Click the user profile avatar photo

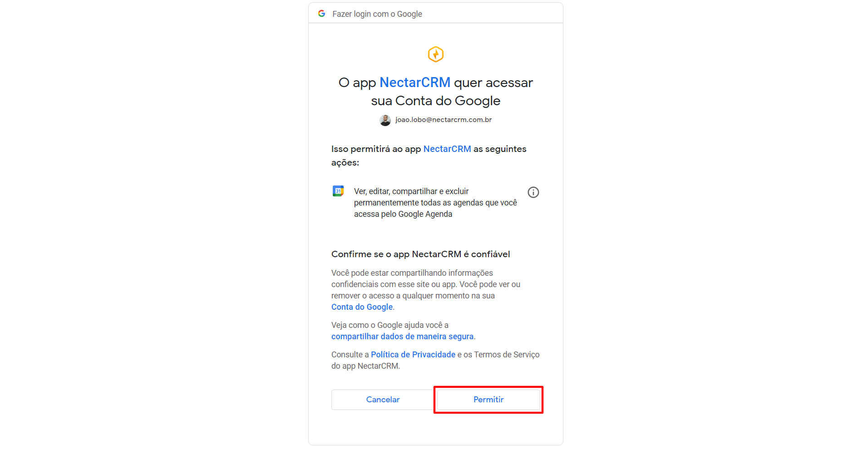[385, 120]
